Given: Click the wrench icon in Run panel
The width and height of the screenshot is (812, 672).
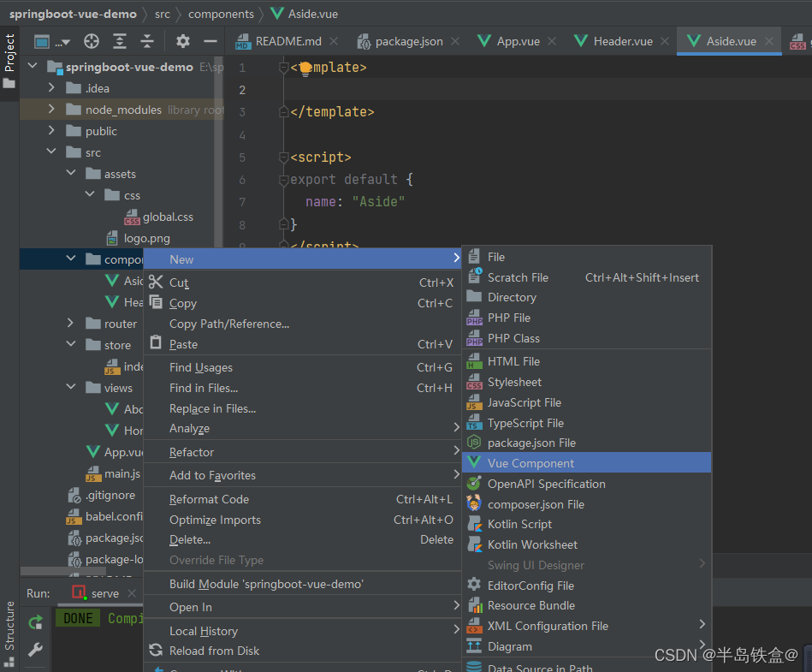Looking at the screenshot, I should 35,649.
